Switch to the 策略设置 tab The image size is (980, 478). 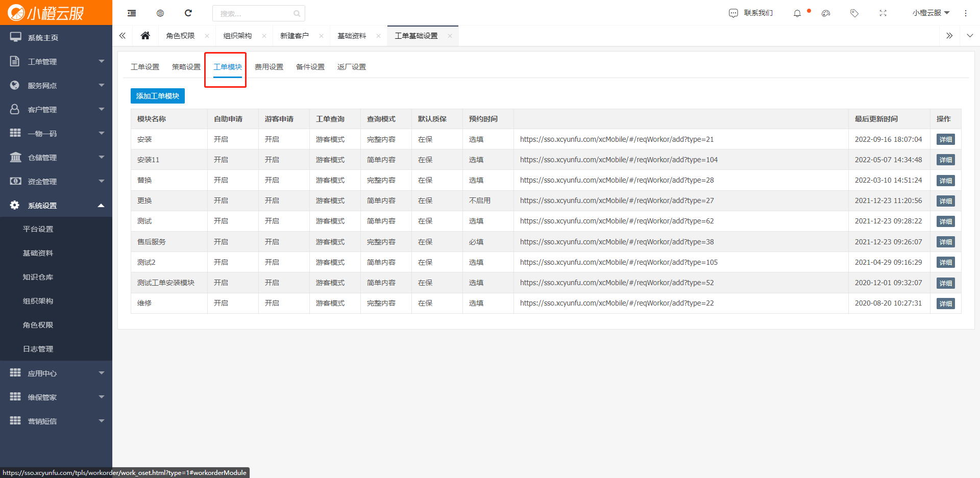tap(186, 67)
